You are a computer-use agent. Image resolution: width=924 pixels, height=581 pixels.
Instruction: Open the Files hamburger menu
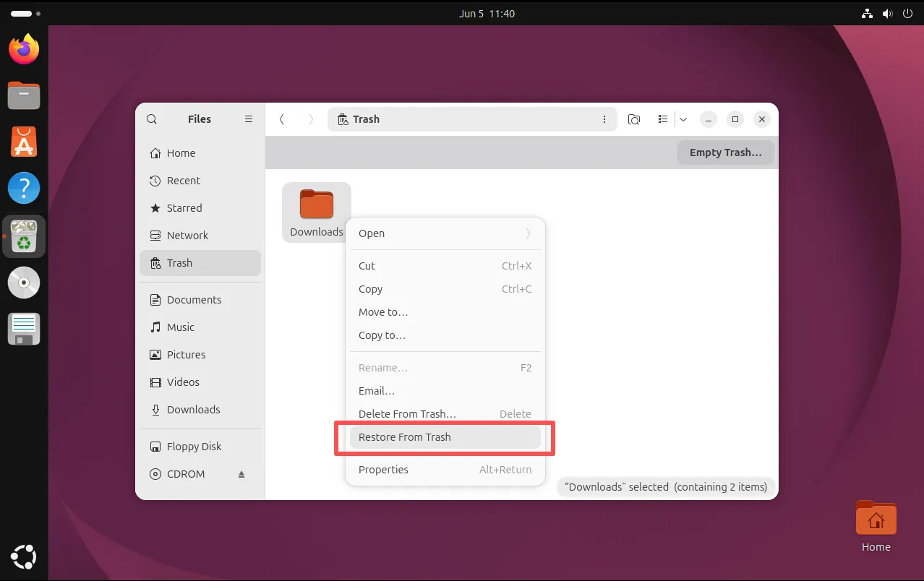click(249, 119)
